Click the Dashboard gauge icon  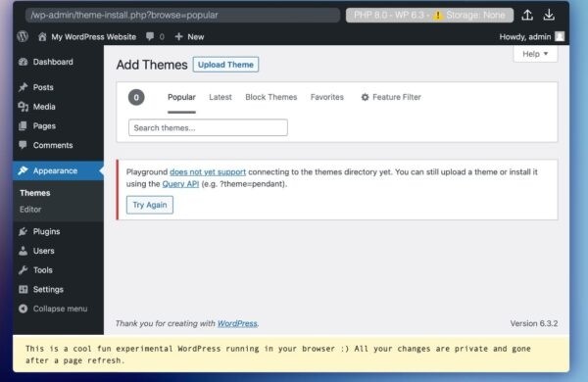pyautogui.click(x=24, y=62)
